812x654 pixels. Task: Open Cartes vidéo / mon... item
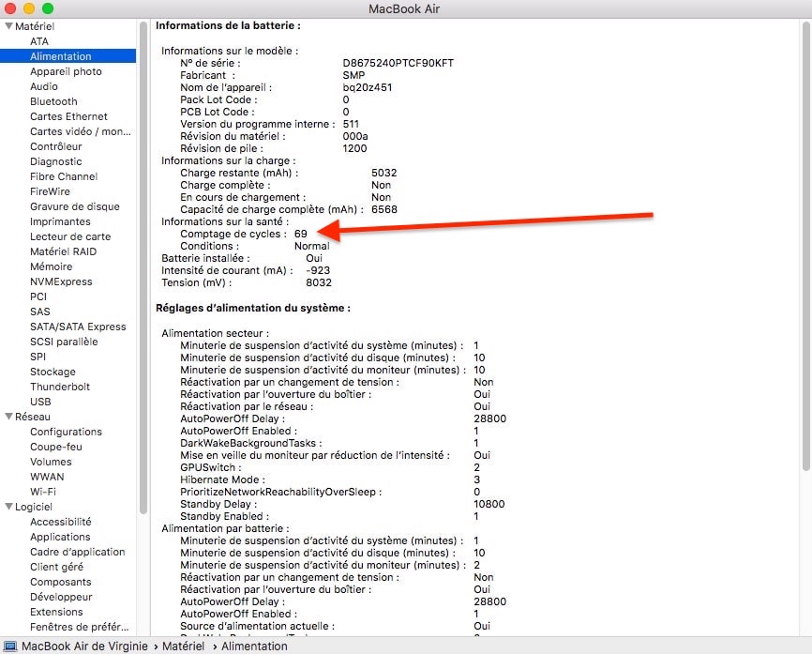(x=81, y=131)
